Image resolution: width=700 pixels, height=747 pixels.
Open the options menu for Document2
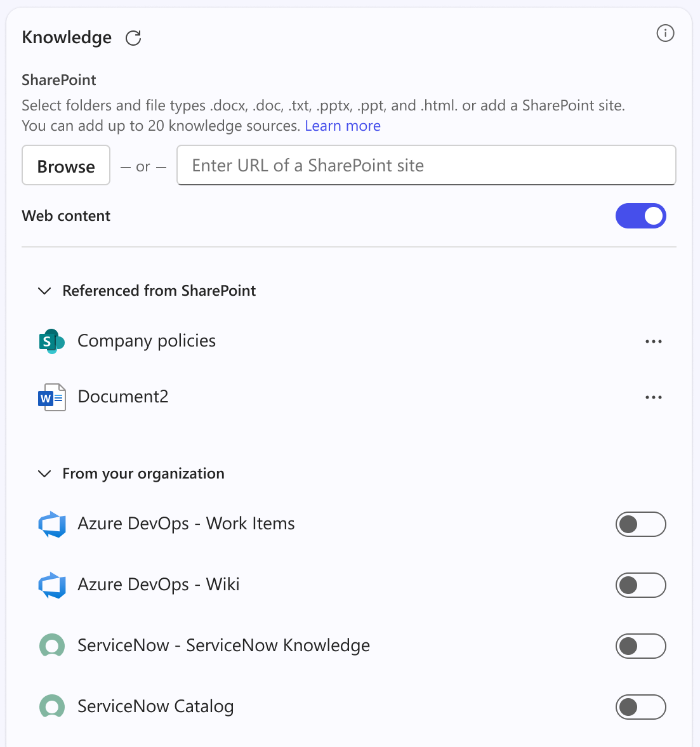[653, 397]
